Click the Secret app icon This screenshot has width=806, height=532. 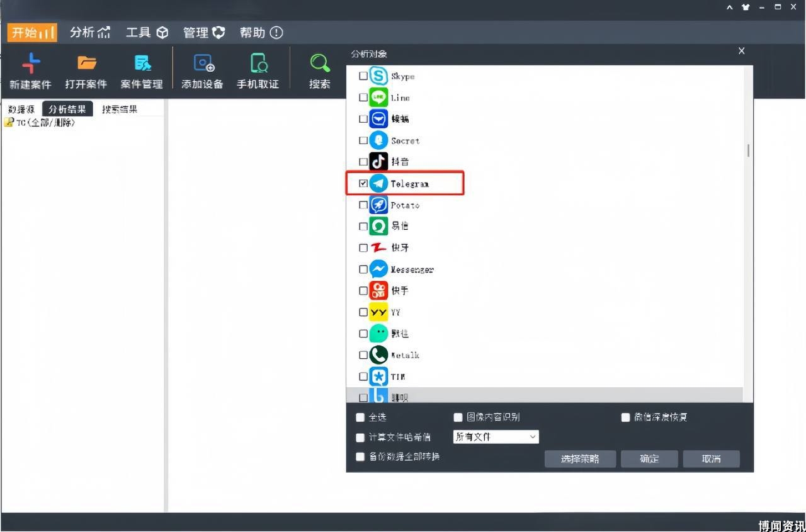(x=378, y=140)
